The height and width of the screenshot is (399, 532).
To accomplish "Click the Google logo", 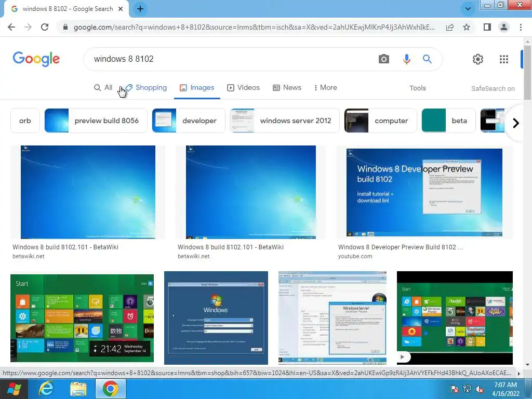I will (36, 59).
